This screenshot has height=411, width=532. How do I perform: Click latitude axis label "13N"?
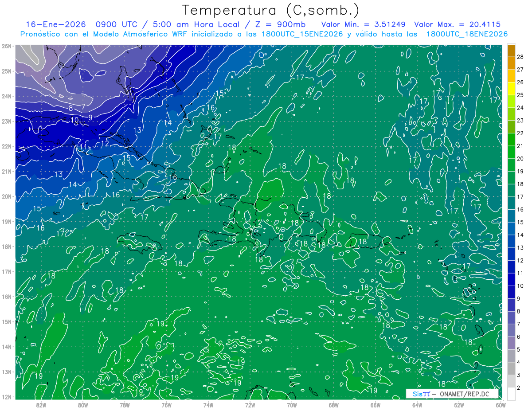click(x=6, y=372)
